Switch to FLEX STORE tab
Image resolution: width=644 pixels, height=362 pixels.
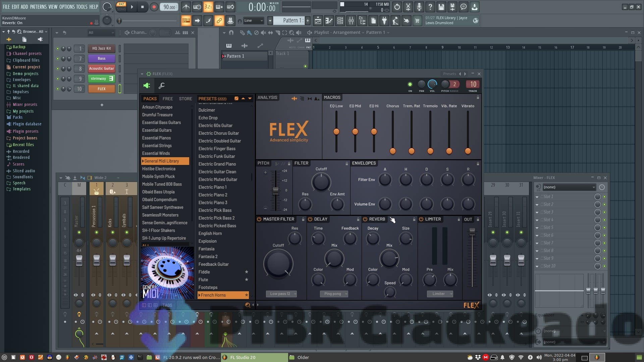(185, 99)
